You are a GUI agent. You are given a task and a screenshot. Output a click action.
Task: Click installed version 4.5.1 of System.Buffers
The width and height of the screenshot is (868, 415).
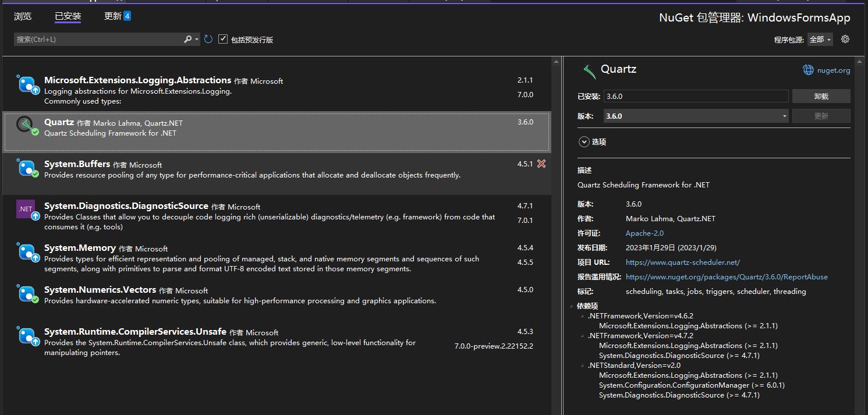click(525, 164)
